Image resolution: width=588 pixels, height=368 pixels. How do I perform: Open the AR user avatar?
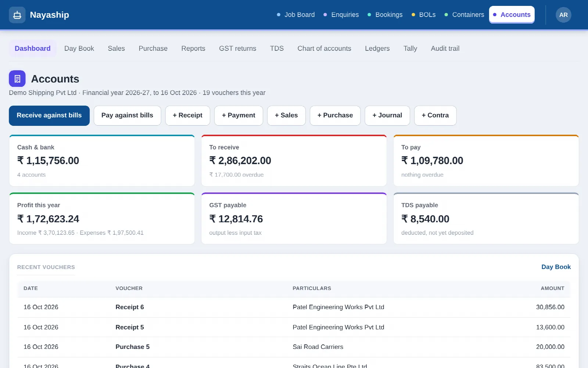563,15
